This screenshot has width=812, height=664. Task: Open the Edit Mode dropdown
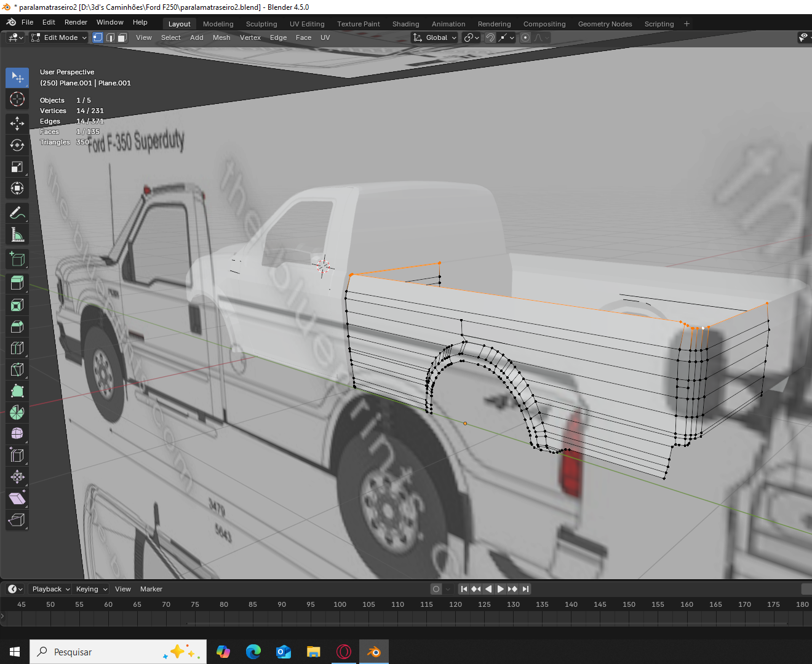point(59,38)
